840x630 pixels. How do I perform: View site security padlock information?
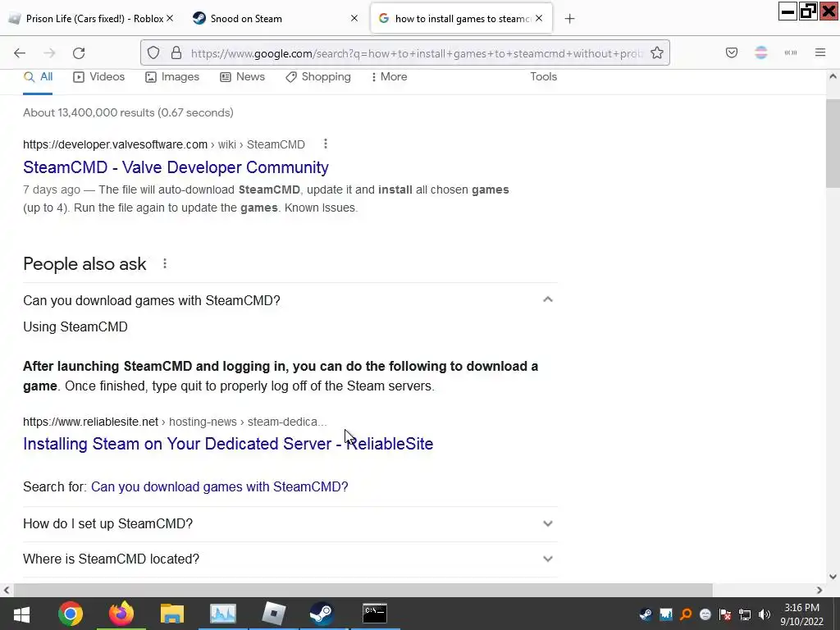click(176, 53)
